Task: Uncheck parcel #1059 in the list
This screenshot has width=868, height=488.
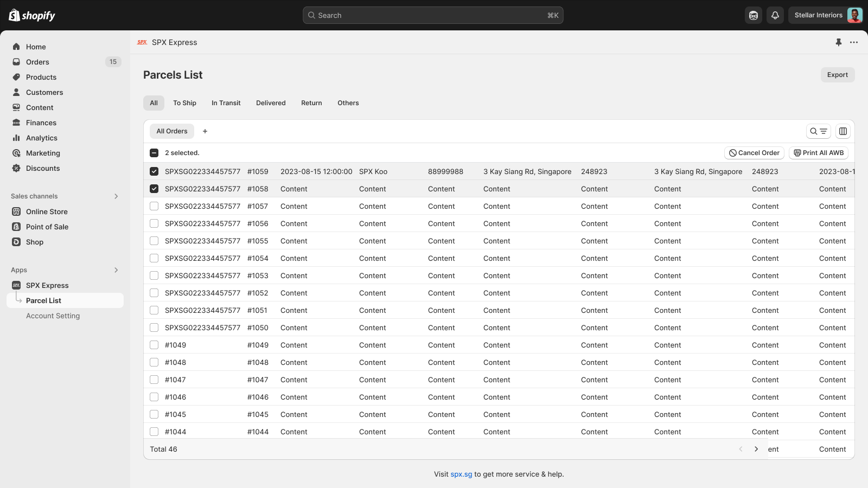Action: click(x=154, y=171)
